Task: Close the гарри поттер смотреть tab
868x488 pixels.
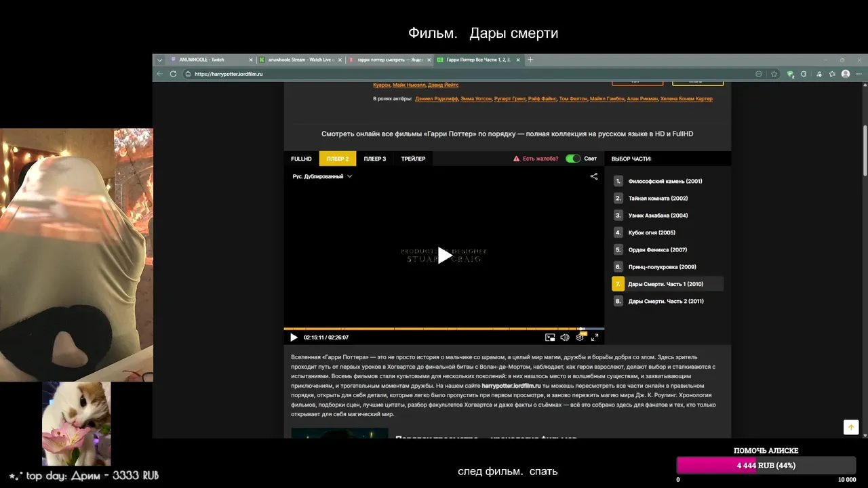Action: [429, 60]
